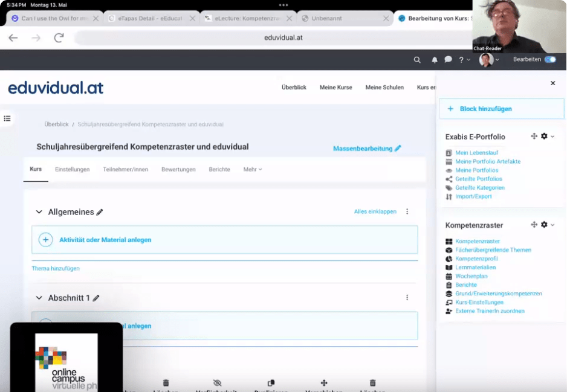Open the course index sidebar icon

[7, 118]
